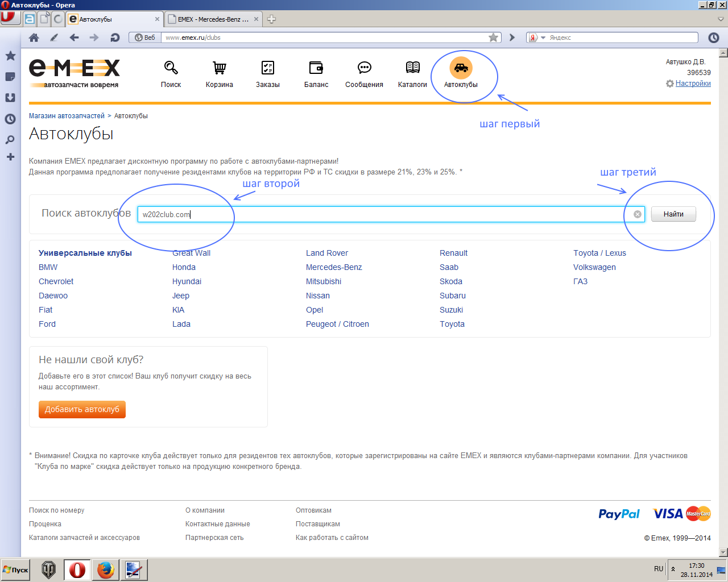Switch to Opera taskbar icon
The image size is (728, 582).
click(77, 569)
